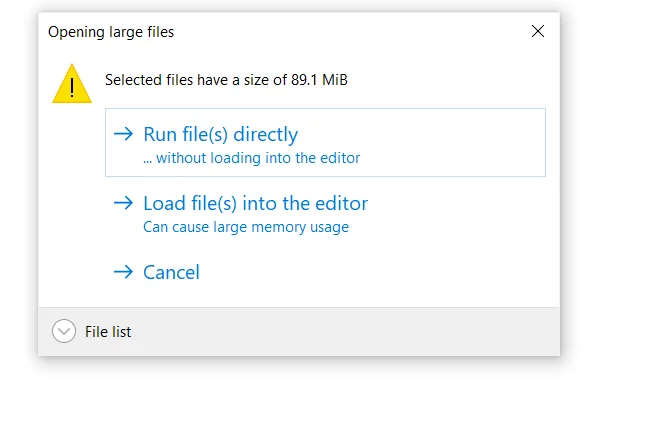Screen dimensions: 659x429
Task: Click the 'Can cause large memory usage' note
Action: coord(246,227)
